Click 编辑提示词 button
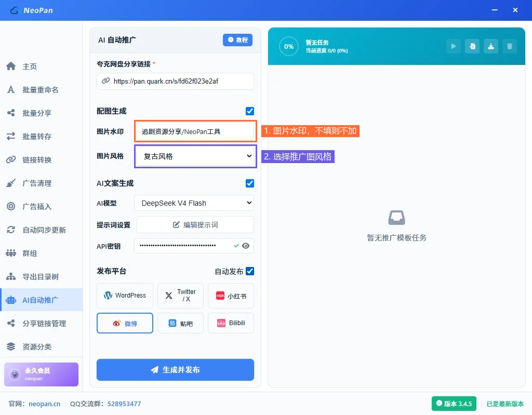 [195, 224]
